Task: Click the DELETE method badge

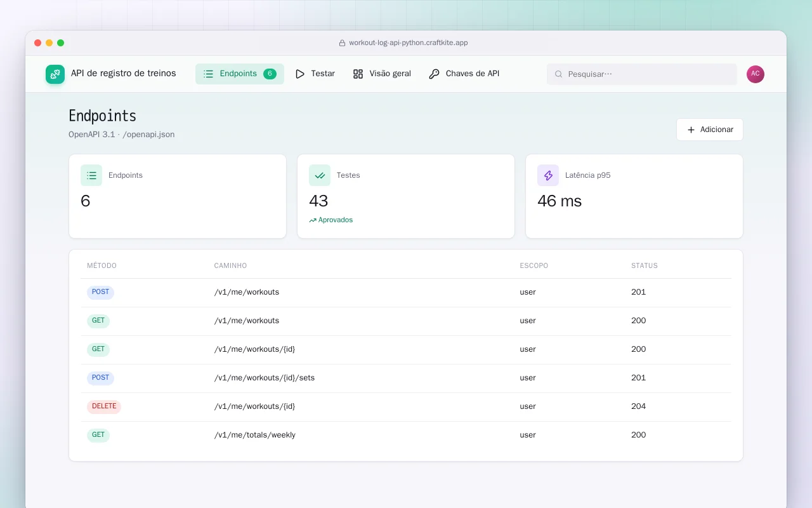Action: point(104,406)
